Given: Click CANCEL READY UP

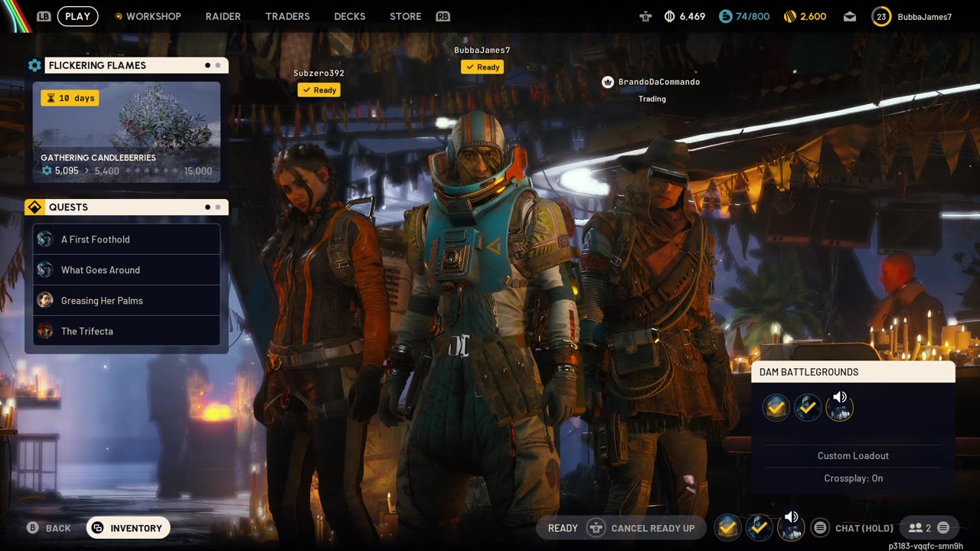Looking at the screenshot, I should [653, 528].
